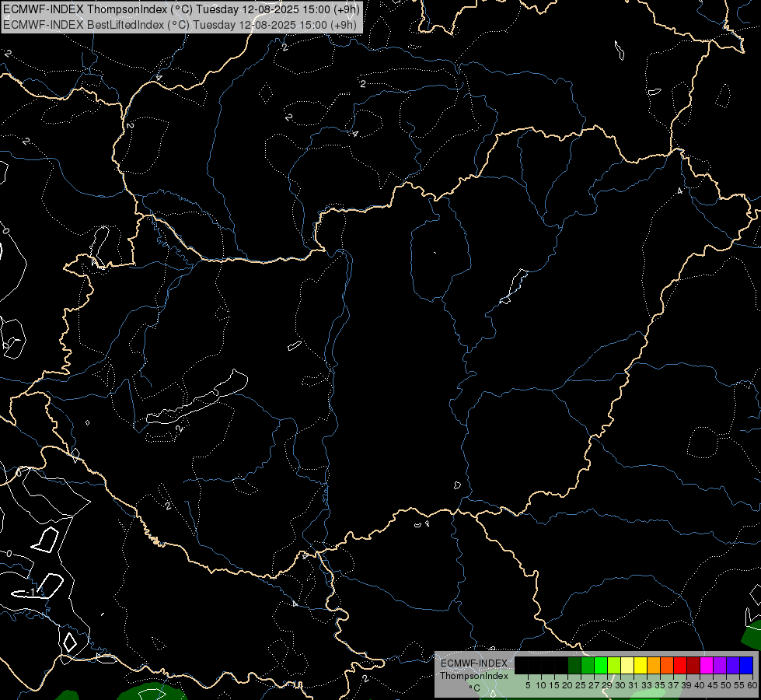Image resolution: width=761 pixels, height=700 pixels.
Task: Click the ThompsonIndex title line at top
Action: (181, 9)
